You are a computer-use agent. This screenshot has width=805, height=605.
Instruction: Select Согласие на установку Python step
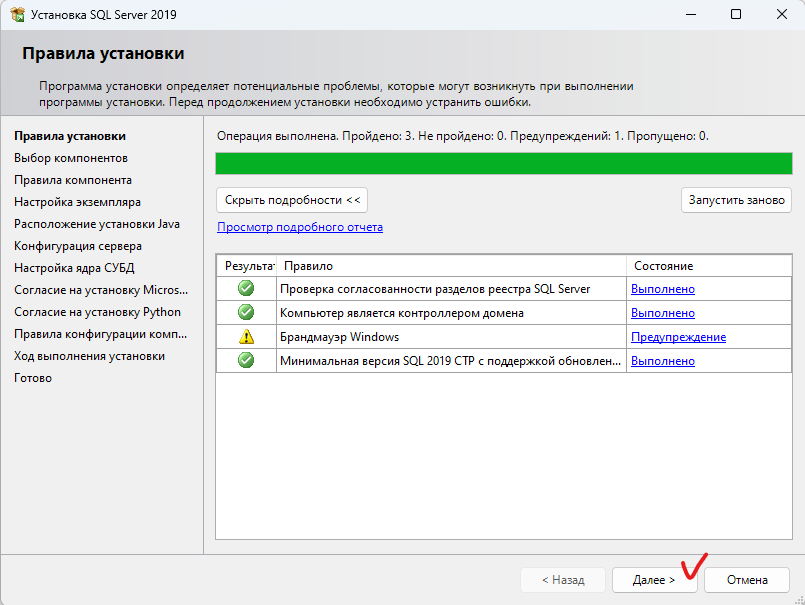tap(98, 312)
